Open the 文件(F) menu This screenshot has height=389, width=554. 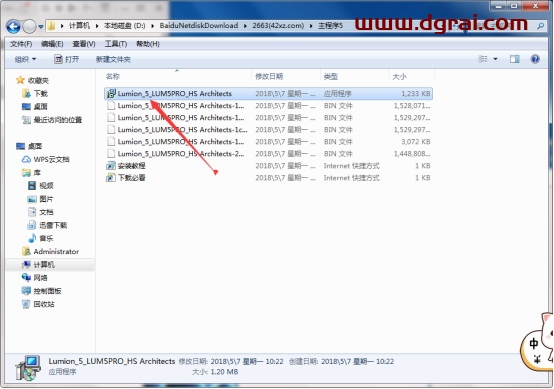21,44
